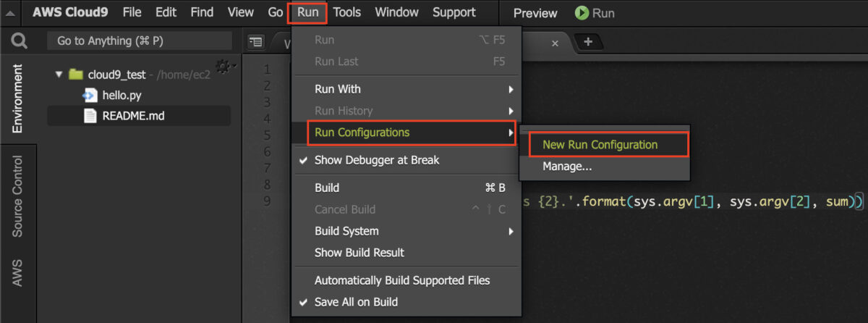
Task: Open the Tools menu
Action: click(347, 12)
